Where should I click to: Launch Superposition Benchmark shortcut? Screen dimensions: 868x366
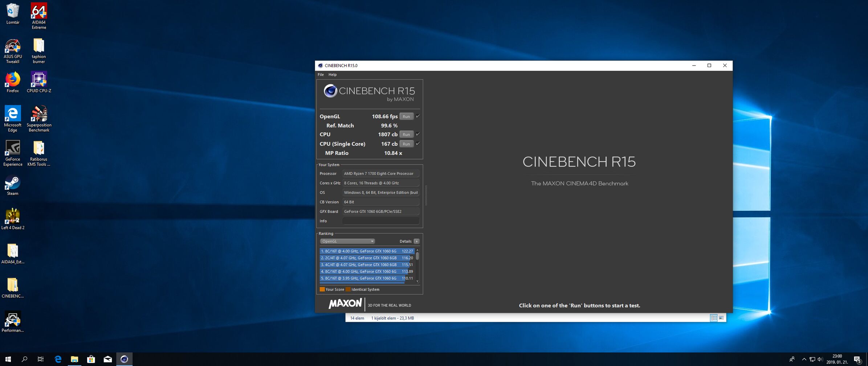(x=39, y=119)
